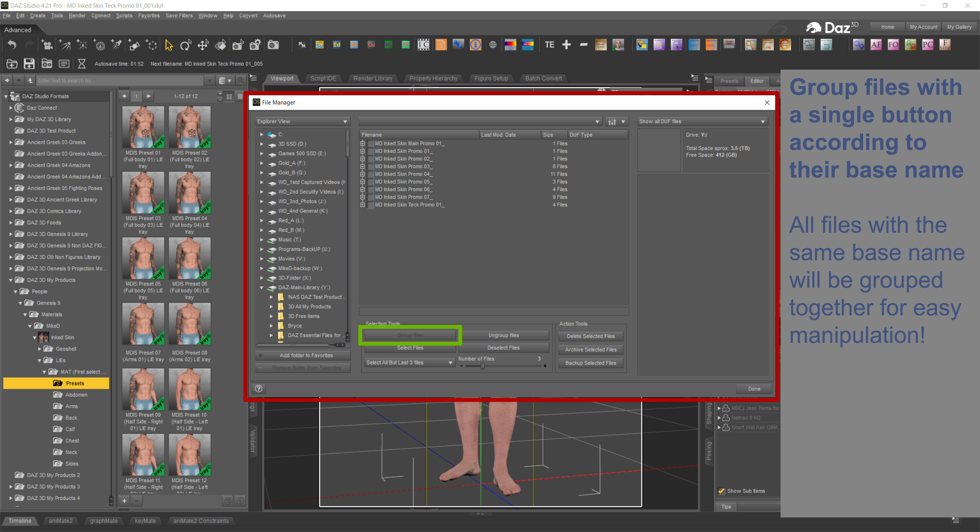Click the pink AF toolbar icon

point(876,45)
